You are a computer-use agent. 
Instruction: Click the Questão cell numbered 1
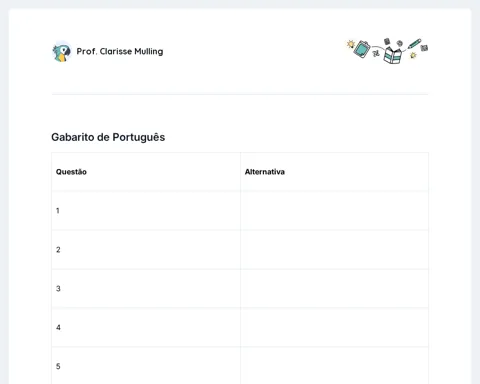[146, 211]
